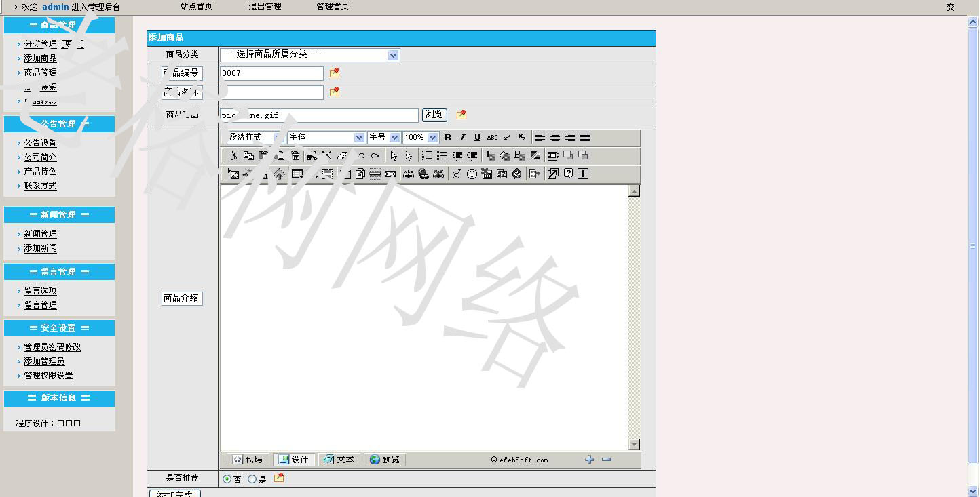Click select-all arrow cursor icon
This screenshot has height=497, width=980.
click(x=394, y=155)
